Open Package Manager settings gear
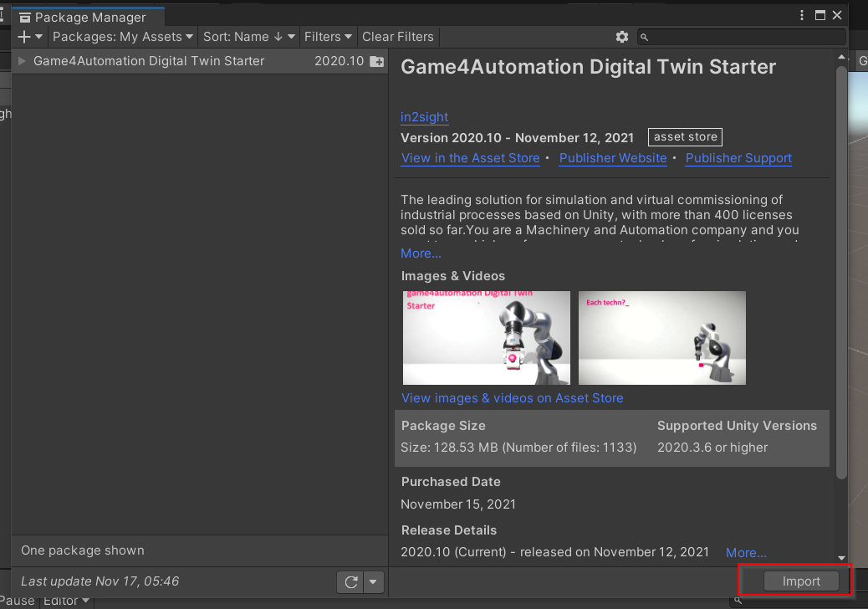The image size is (868, 609). coord(621,37)
